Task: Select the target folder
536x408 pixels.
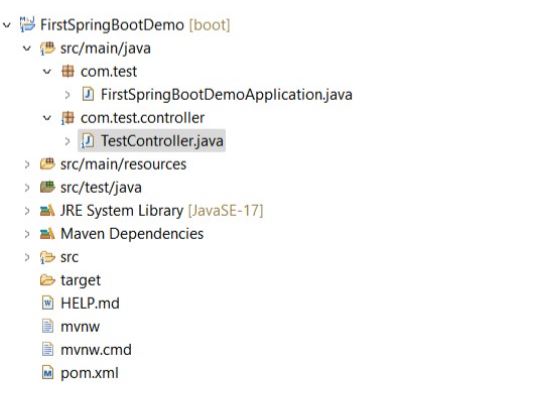Action: (x=80, y=281)
